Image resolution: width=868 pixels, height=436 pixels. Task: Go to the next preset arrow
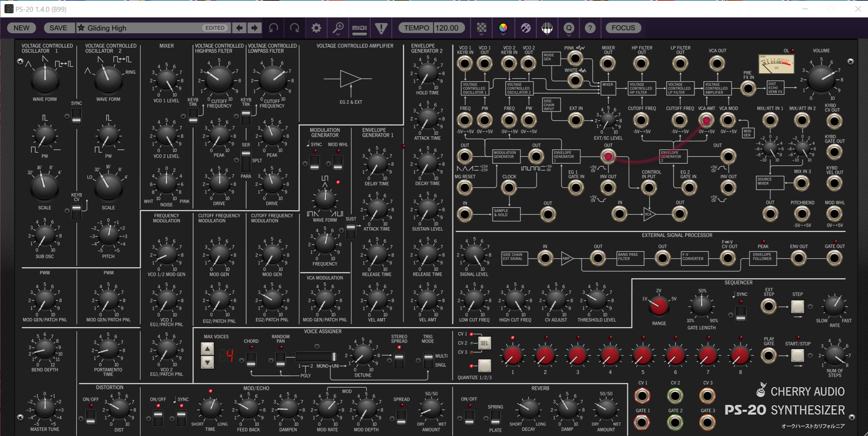pos(254,28)
